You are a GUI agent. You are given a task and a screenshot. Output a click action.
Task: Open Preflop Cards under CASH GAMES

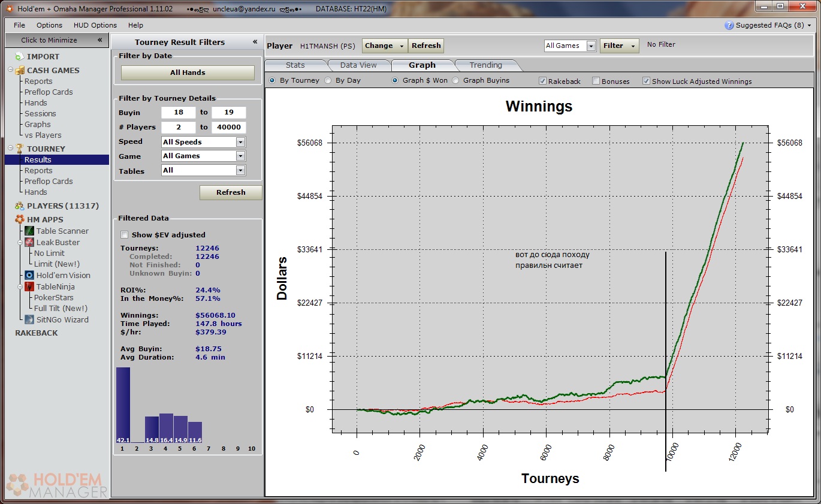pyautogui.click(x=49, y=92)
